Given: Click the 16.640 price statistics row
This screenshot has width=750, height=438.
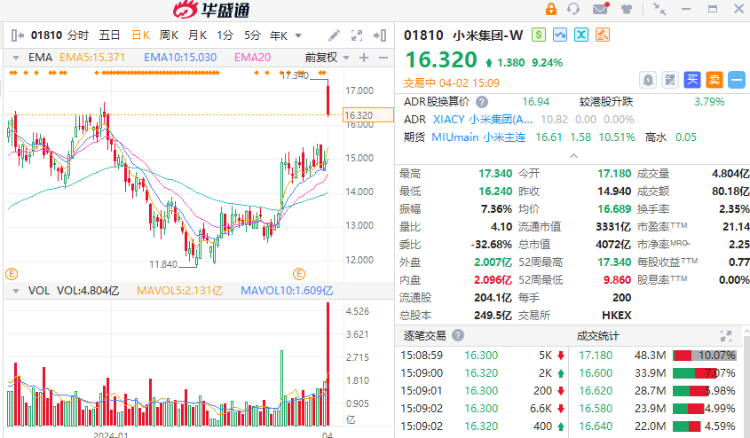Looking at the screenshot, I should pyautogui.click(x=657, y=426).
